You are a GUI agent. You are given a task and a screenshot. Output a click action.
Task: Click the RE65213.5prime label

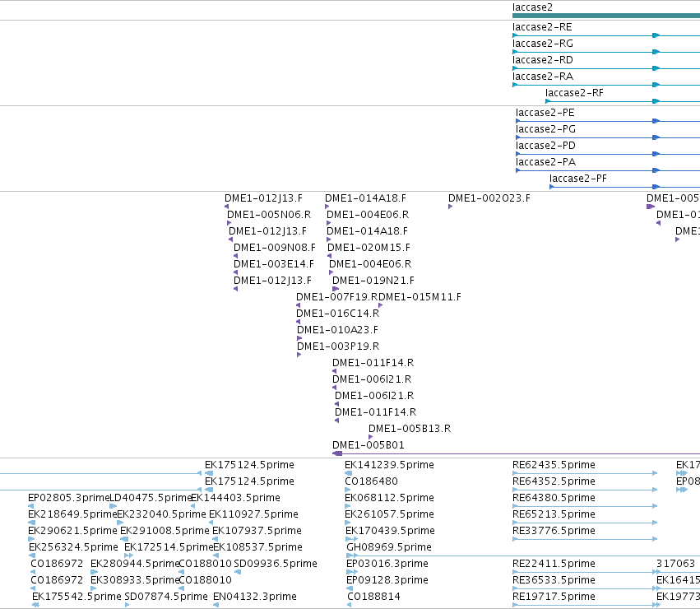[x=554, y=514]
